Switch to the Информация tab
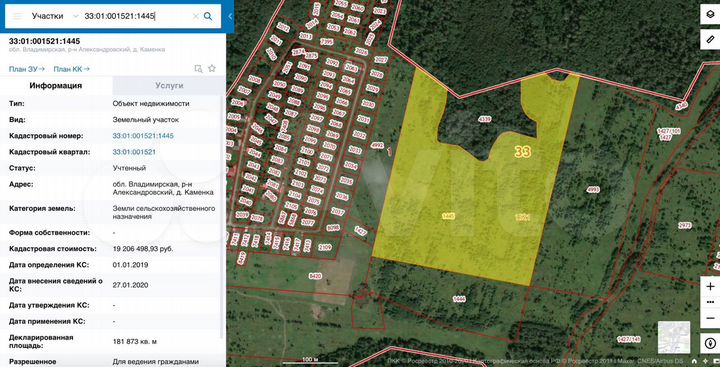Viewport: 720px width, 367px height. coord(56,86)
